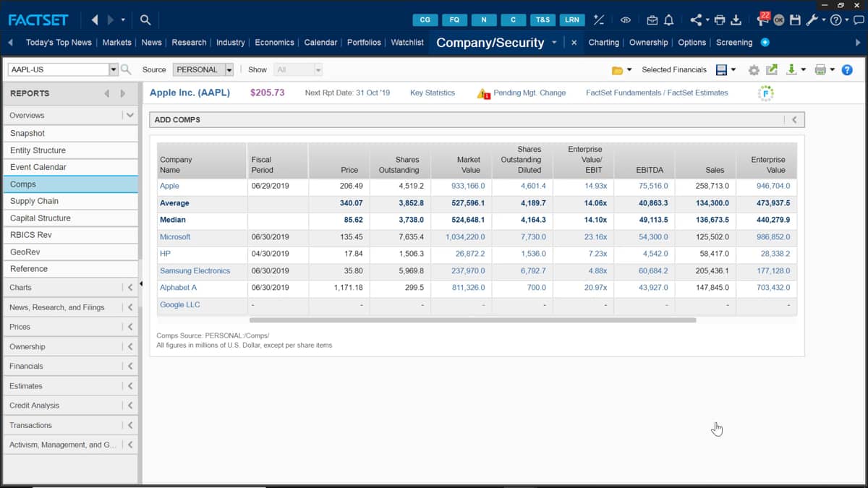Open the yellow folder icon
This screenshot has height=488, width=868.
617,70
